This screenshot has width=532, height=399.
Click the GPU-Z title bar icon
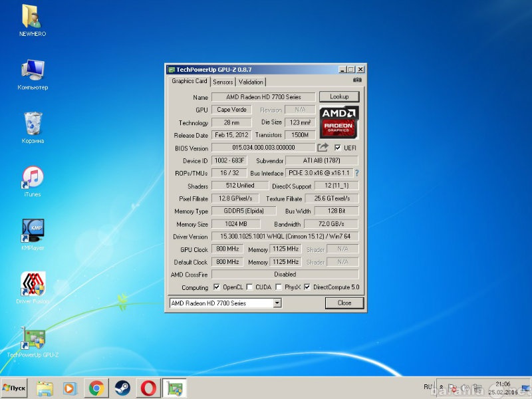[172, 70]
